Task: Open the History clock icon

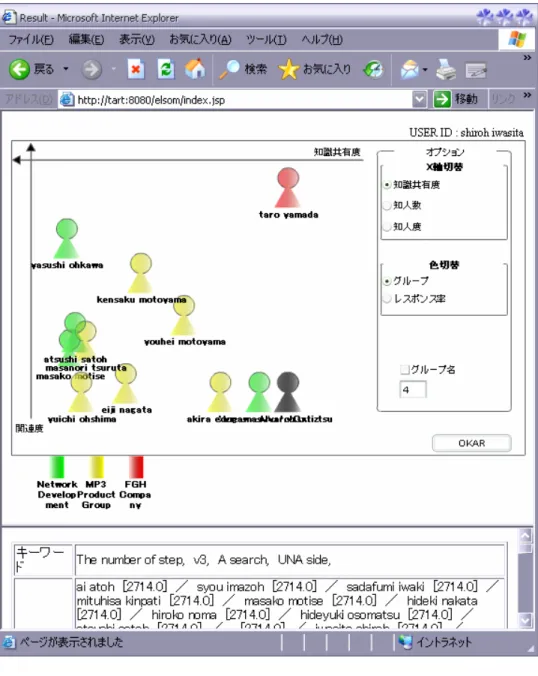Action: coord(373,69)
